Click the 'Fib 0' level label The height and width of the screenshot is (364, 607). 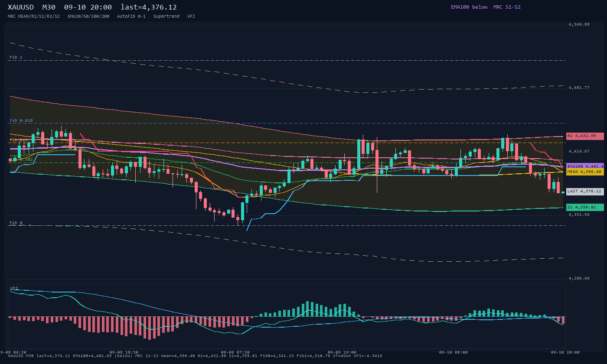16,223
